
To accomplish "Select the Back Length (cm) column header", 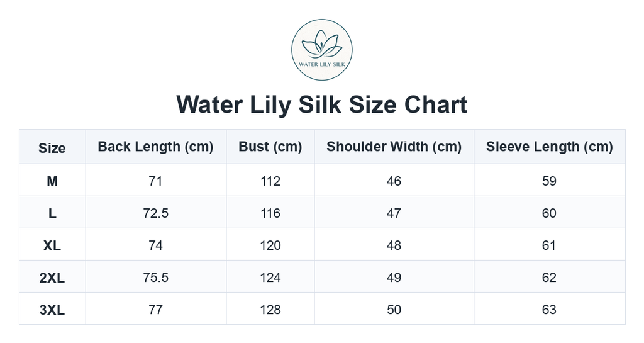I will coord(156,147).
